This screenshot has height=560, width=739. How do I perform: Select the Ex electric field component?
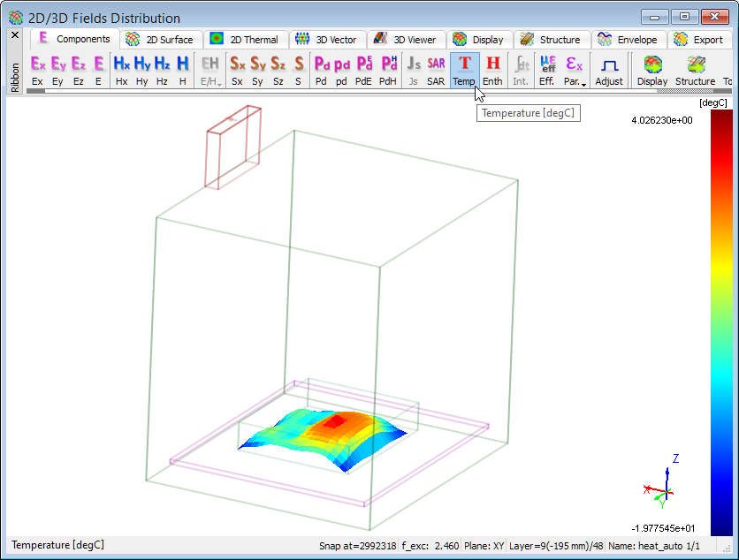coord(37,70)
